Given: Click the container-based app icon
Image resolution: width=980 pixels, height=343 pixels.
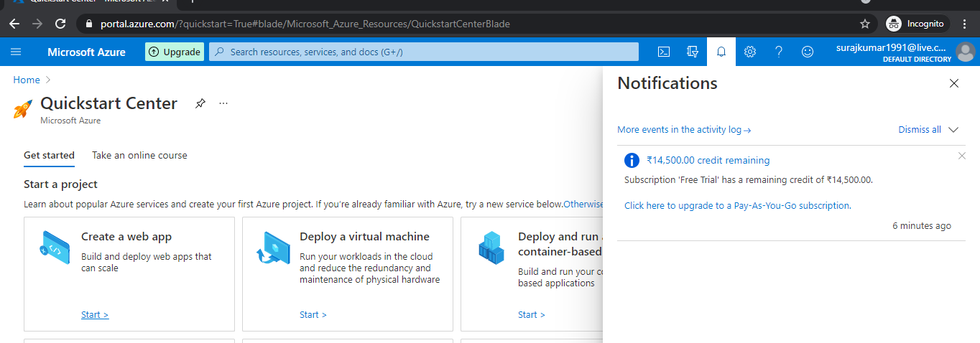Looking at the screenshot, I should point(491,248).
